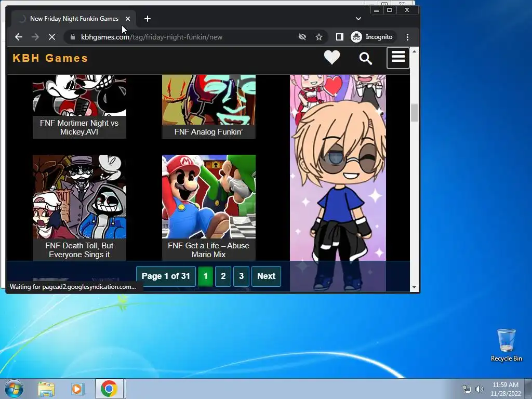Open the Recycle Bin desktop icon
The height and width of the screenshot is (399, 532).
(506, 345)
